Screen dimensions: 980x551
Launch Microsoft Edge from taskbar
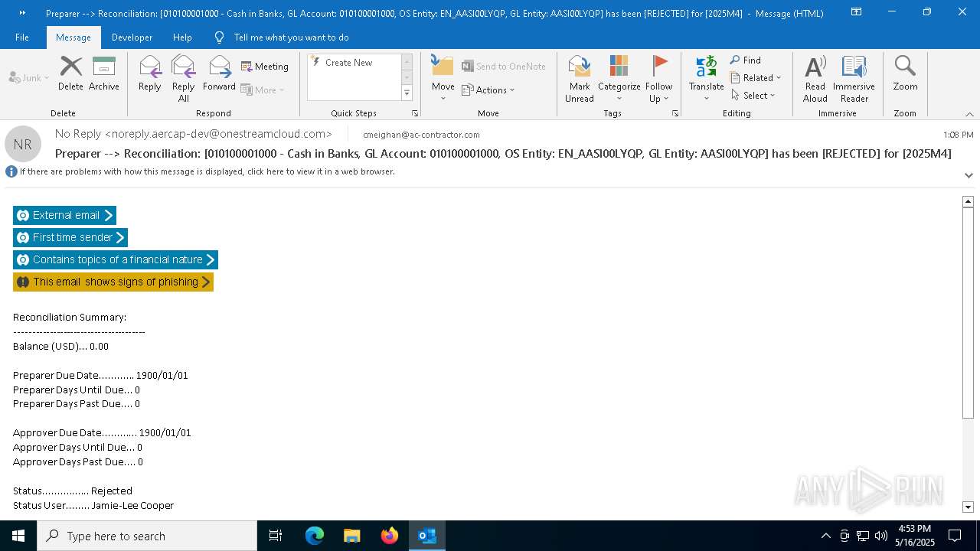(315, 536)
